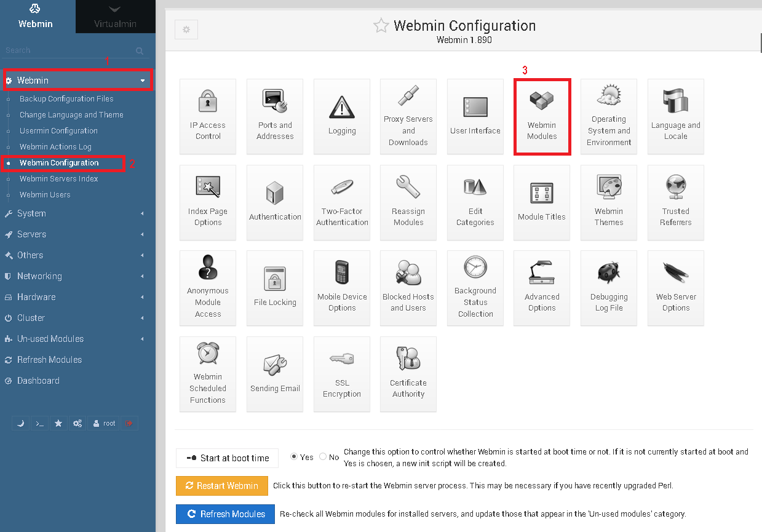
Task: Switch to the Virtualmin tab
Action: coord(115,17)
